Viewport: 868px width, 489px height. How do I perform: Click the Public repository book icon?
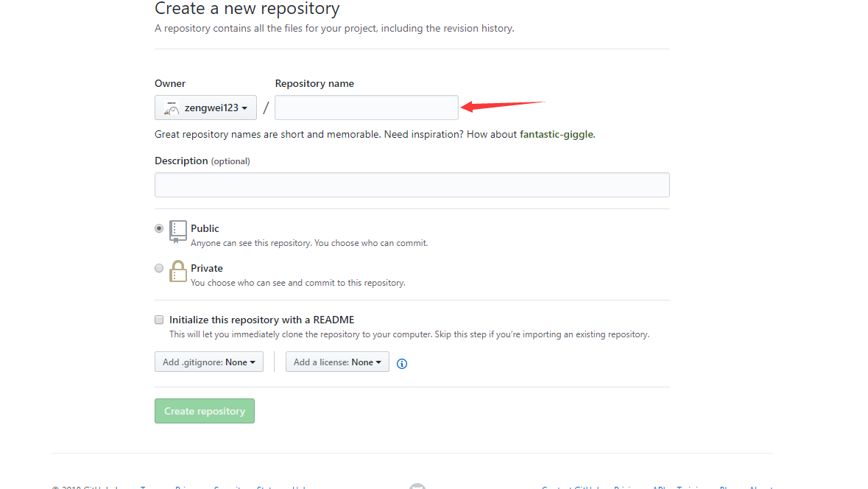(x=177, y=231)
